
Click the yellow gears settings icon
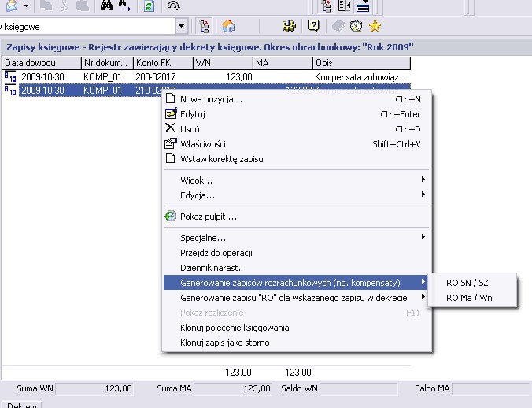(289, 26)
